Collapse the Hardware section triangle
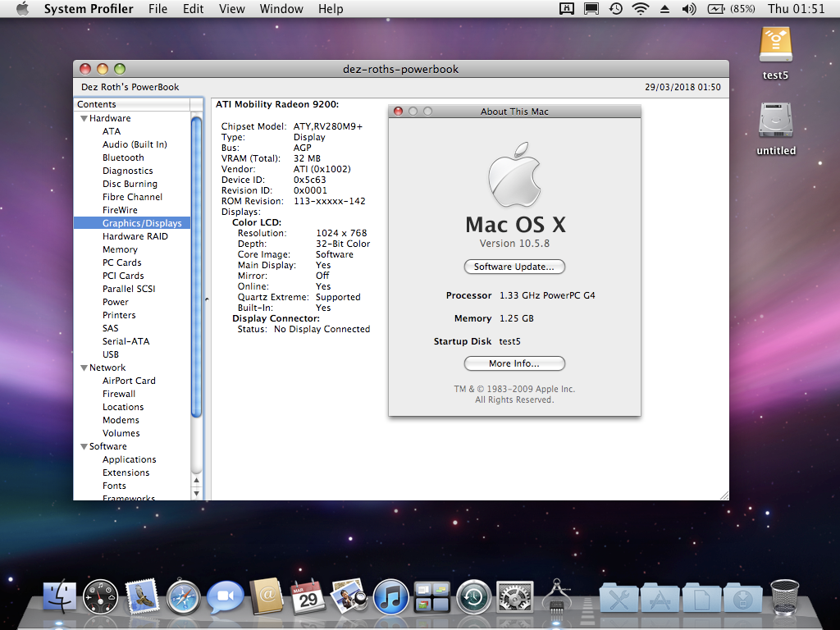This screenshot has height=630, width=840. pyautogui.click(x=84, y=118)
